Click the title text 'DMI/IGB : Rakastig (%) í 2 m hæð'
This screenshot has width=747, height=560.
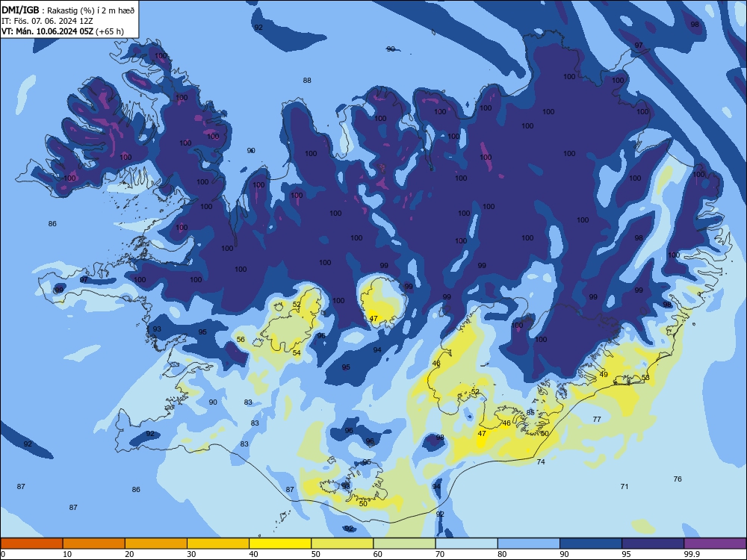click(68, 10)
